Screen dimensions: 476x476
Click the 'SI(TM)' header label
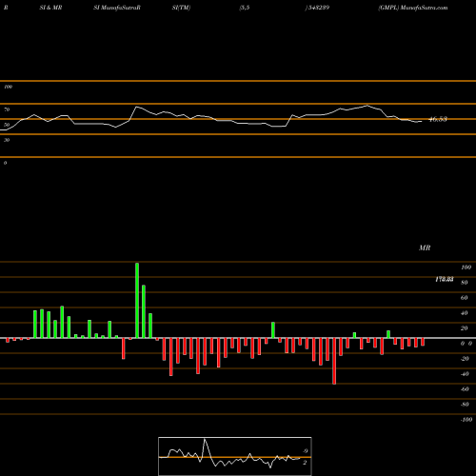click(x=181, y=8)
